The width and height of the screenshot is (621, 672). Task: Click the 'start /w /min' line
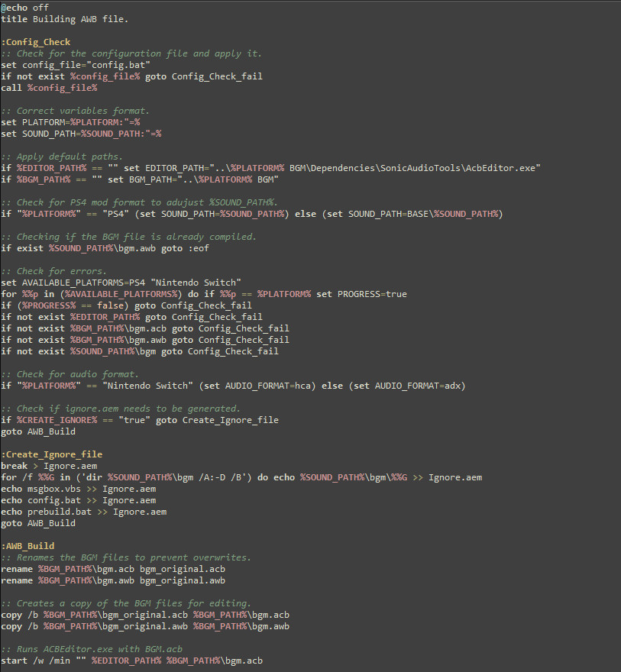[x=131, y=661]
